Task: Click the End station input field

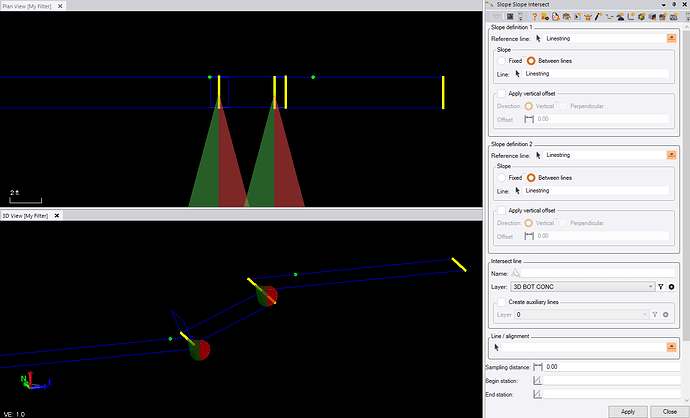Action: point(612,394)
